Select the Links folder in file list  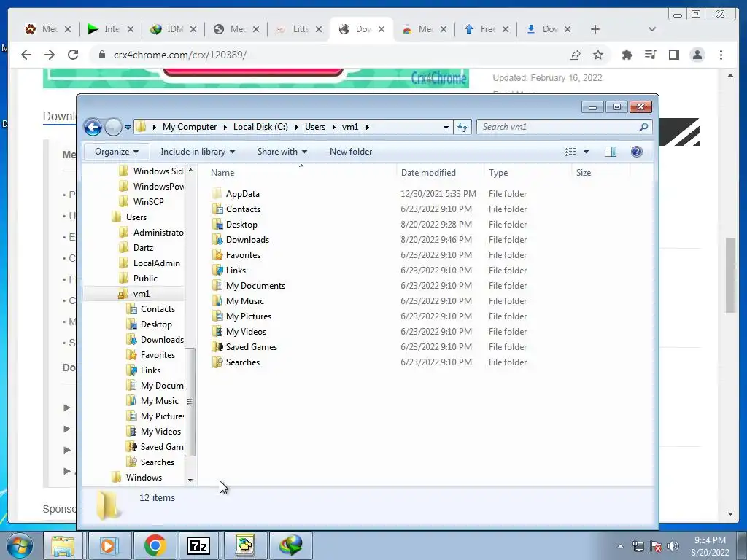tap(236, 270)
